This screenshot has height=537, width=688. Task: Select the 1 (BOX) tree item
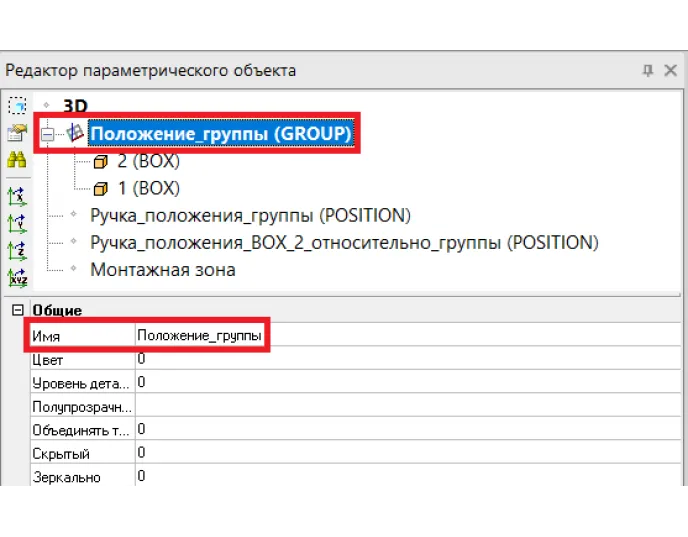pos(149,188)
